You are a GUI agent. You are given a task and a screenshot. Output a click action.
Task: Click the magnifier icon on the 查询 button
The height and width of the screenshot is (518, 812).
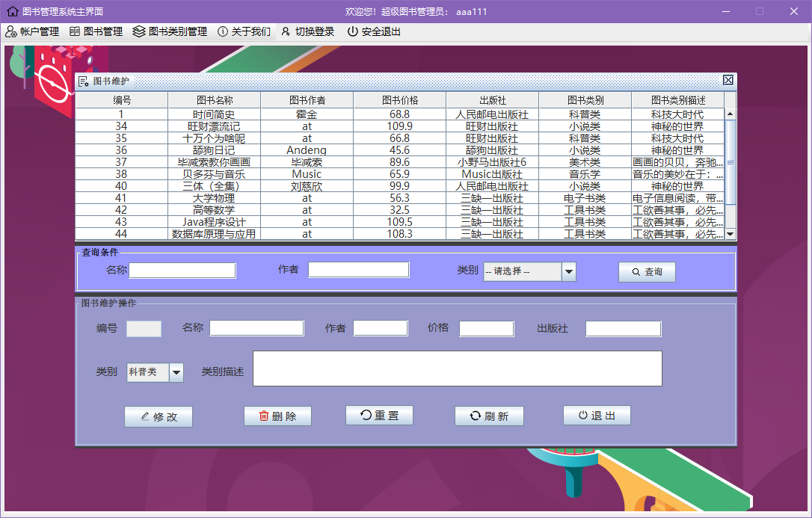coord(636,271)
